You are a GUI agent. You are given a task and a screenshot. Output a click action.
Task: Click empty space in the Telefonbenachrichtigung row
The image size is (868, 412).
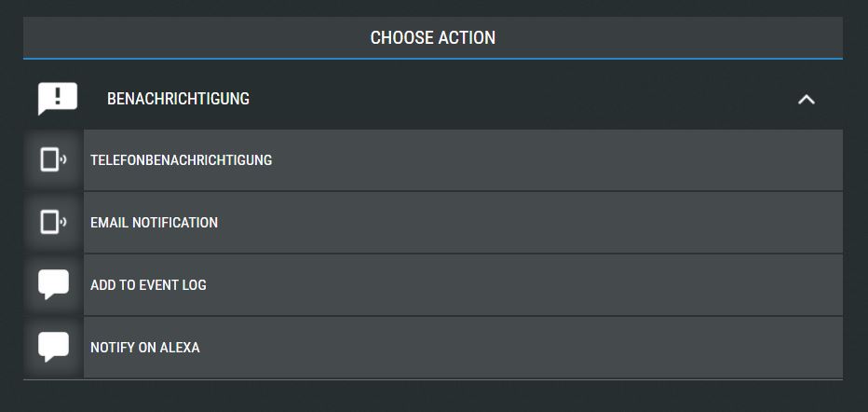click(x=553, y=160)
